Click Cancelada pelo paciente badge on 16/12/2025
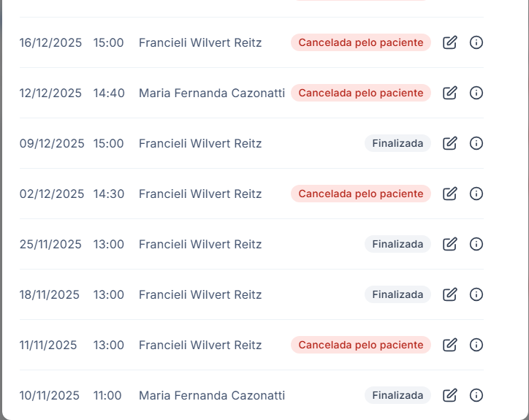The height and width of the screenshot is (420, 529). click(361, 42)
